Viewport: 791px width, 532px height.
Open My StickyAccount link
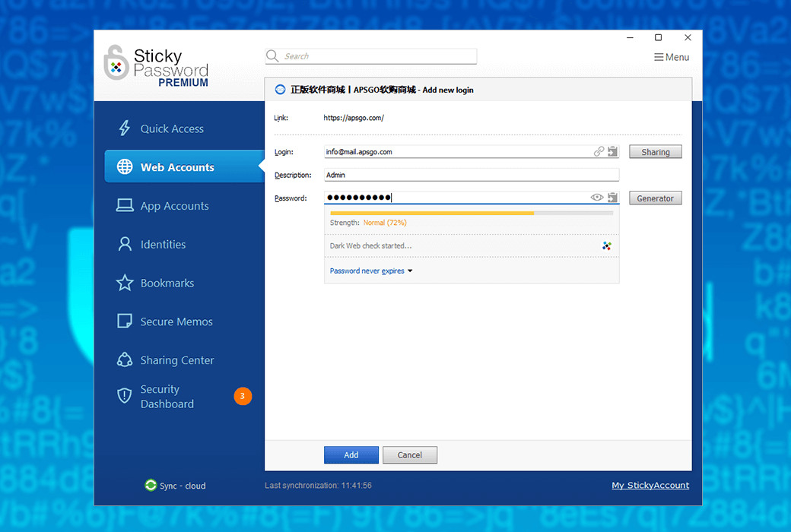pyautogui.click(x=650, y=485)
